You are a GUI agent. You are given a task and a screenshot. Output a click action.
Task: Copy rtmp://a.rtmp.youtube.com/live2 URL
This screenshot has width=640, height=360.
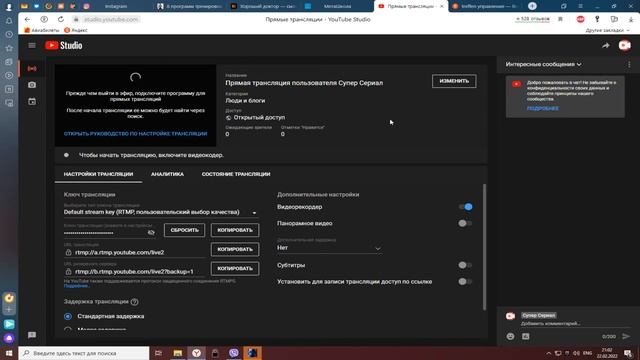[x=235, y=249]
